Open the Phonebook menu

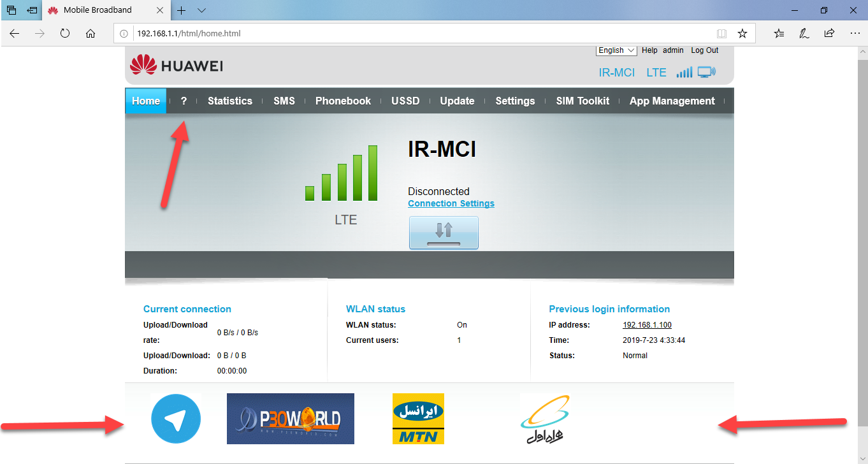343,101
